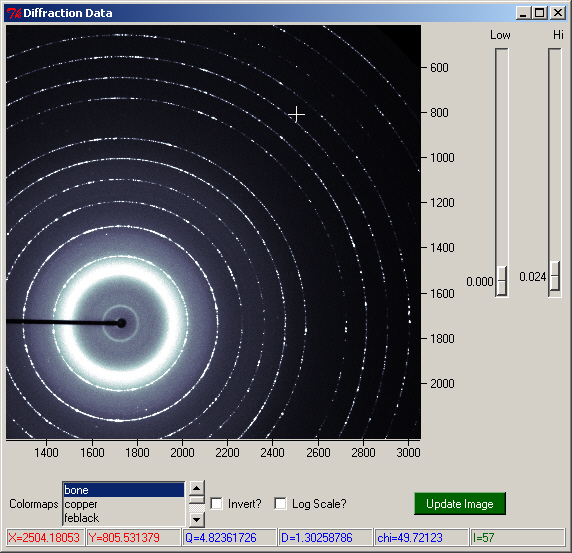
Task: Close the Diffraction Data window
Action: coord(558,13)
